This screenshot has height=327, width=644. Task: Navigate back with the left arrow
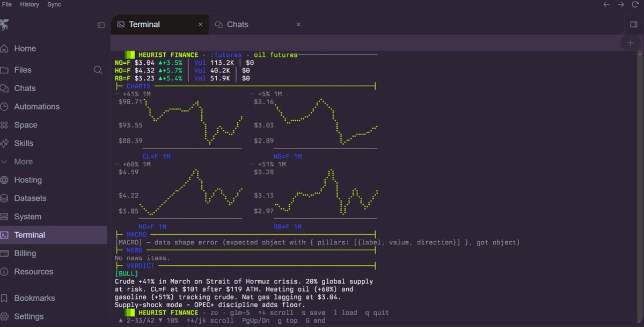pos(606,4)
